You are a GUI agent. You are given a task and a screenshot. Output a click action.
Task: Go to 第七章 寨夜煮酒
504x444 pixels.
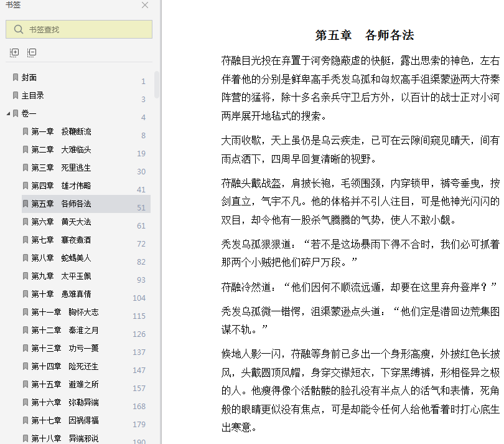[61, 240]
